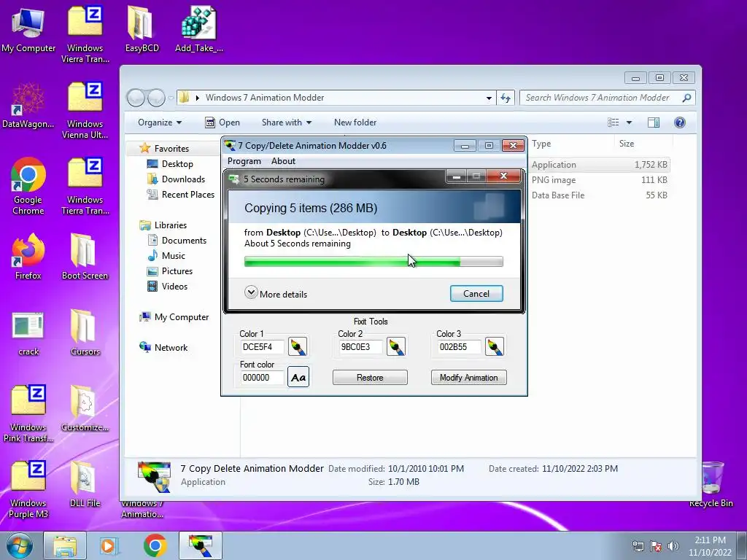Viewport: 747px width, 560px height.
Task: Open the change view options dropdown arrow
Action: pos(629,122)
